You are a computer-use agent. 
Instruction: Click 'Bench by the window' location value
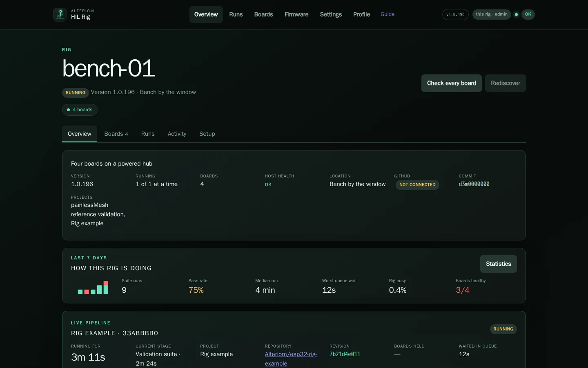point(357,184)
